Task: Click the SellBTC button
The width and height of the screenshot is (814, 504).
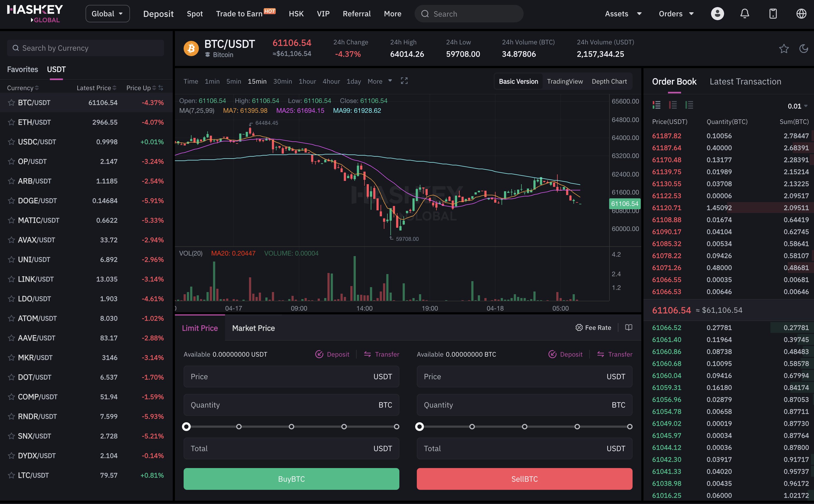Action: coord(524,479)
